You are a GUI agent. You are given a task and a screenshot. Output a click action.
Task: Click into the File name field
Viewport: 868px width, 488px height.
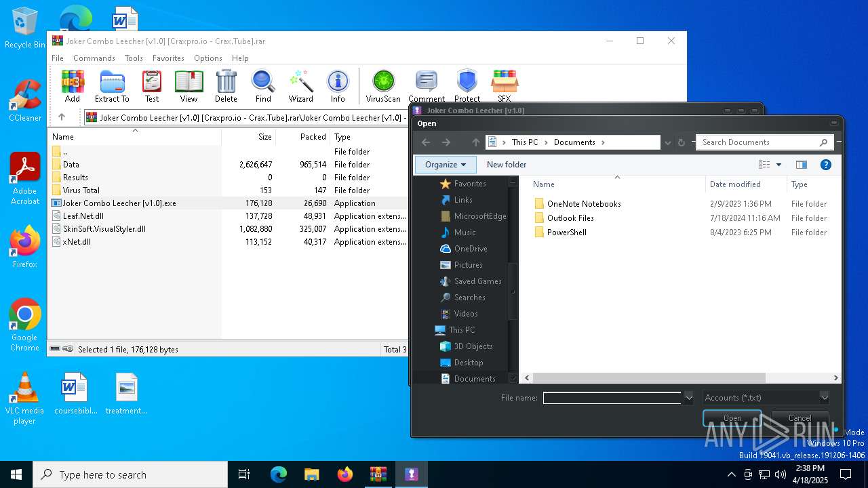(612, 398)
